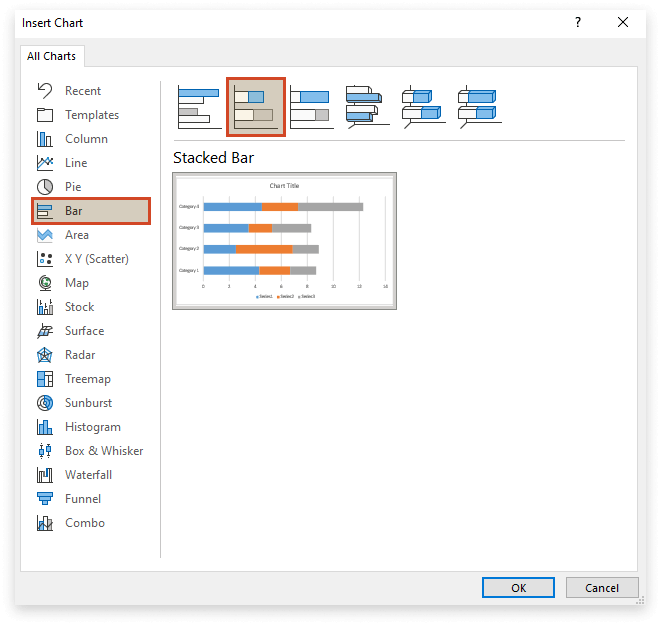The width and height of the screenshot is (661, 625).
Task: Select the Histogram chart category
Action: pyautogui.click(x=91, y=427)
